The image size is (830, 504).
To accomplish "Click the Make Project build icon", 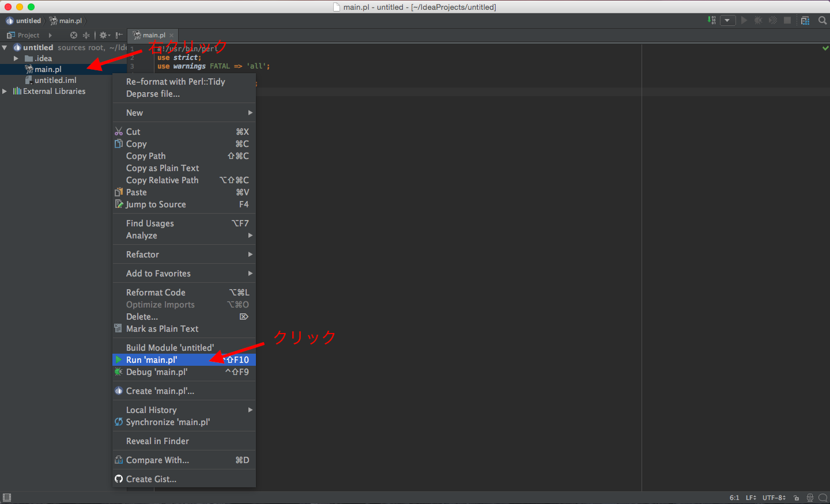I will [x=712, y=20].
